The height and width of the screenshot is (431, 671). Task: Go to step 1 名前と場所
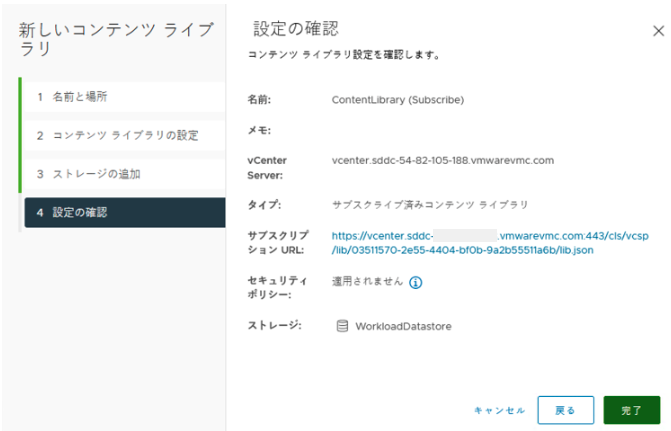pos(125,97)
